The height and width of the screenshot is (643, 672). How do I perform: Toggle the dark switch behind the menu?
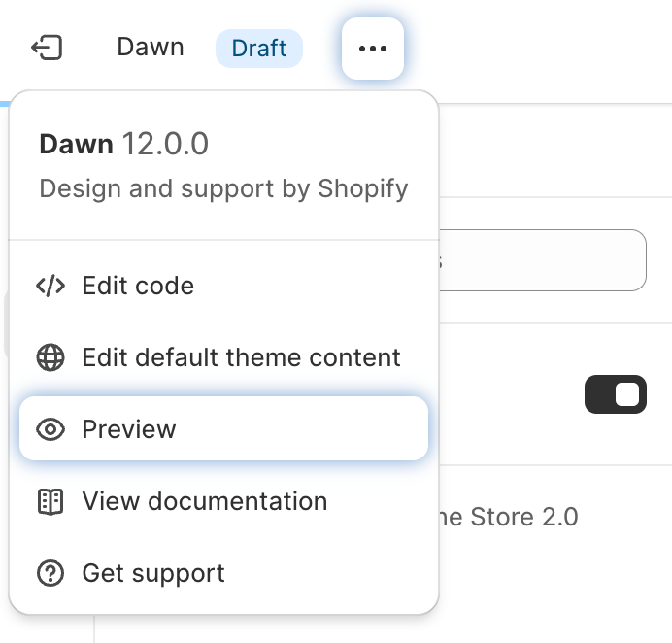click(616, 394)
